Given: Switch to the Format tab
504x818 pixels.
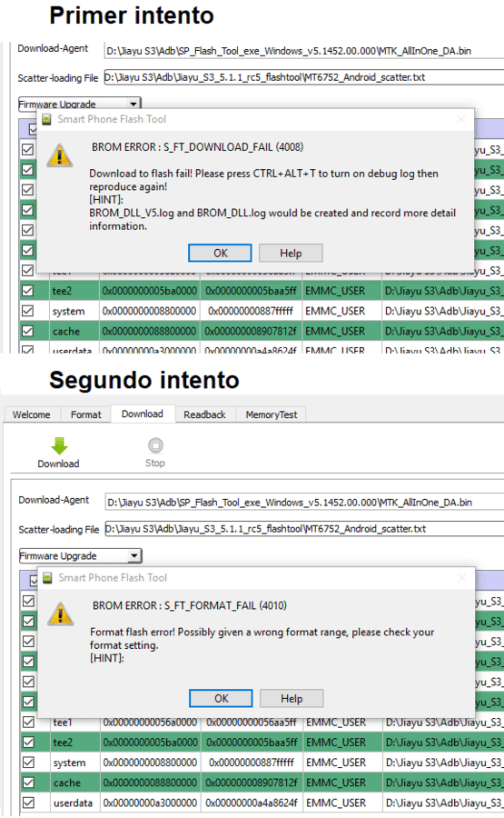Looking at the screenshot, I should (x=86, y=414).
